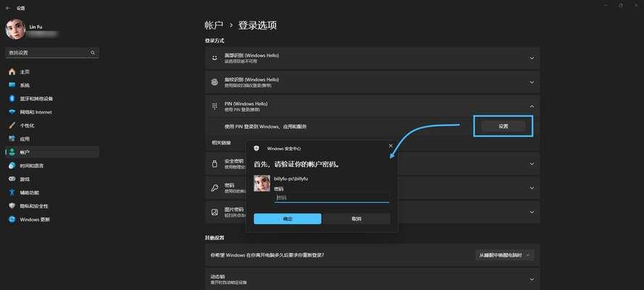Click the Bluetooth icon in the sidebar

click(x=12, y=99)
